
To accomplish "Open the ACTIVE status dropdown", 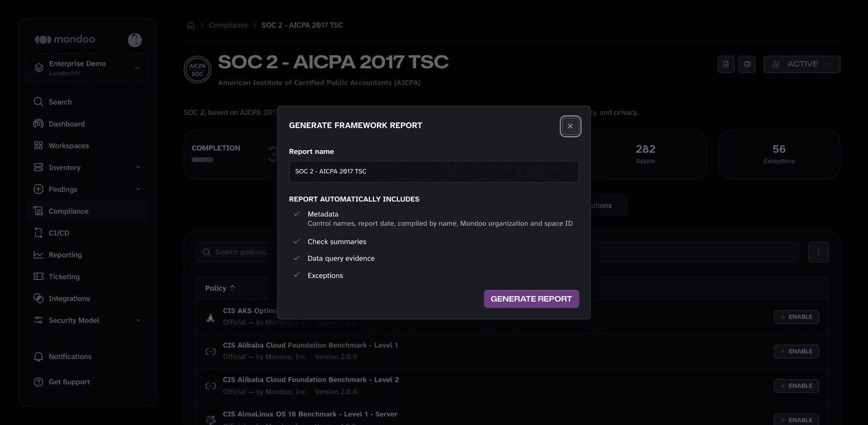I will (x=801, y=64).
